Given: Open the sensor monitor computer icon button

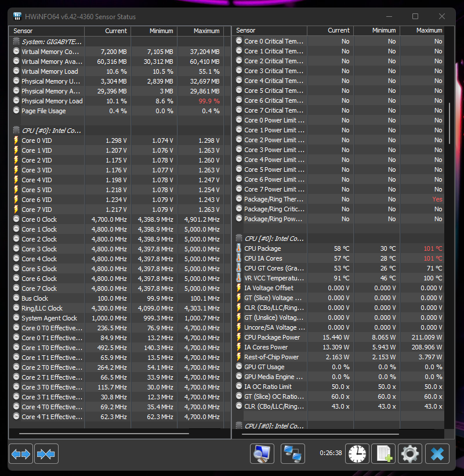Looking at the screenshot, I should click(262, 453).
